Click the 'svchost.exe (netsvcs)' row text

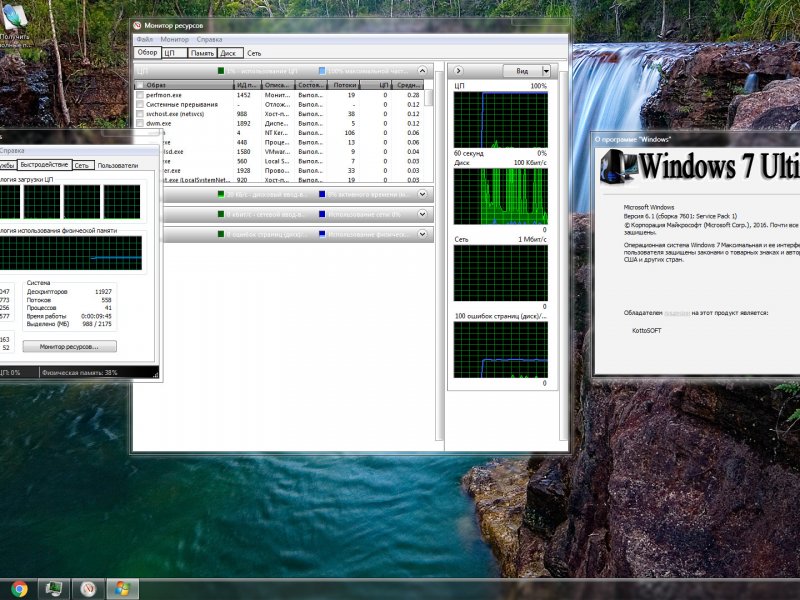click(175, 114)
